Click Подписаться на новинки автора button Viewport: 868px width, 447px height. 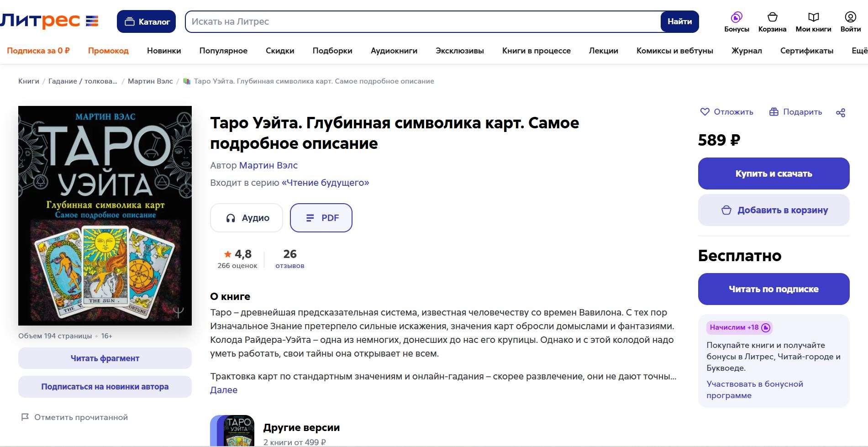[105, 387]
